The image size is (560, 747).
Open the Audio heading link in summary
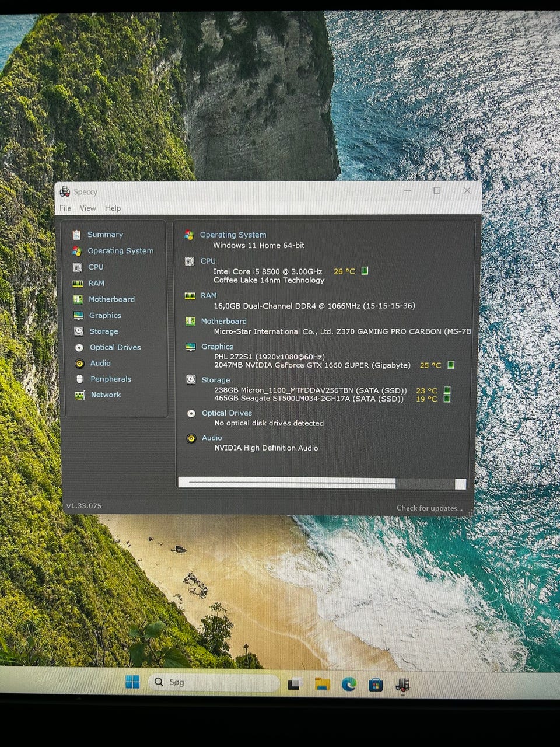tap(212, 438)
